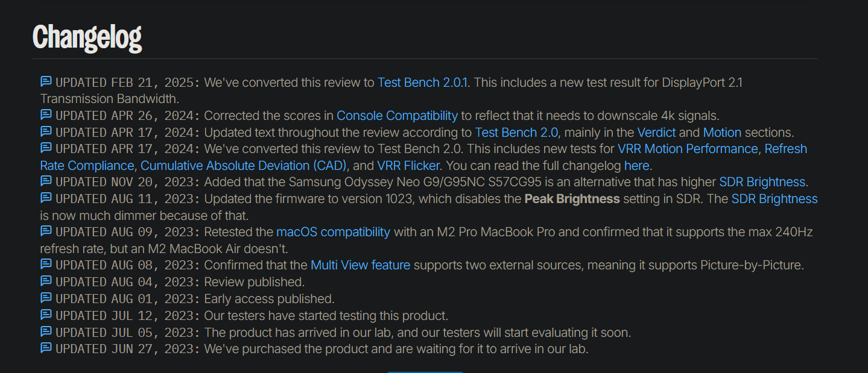Click comment icon beside Jul 12, 2023 update
Screen dimensions: 868x373
tap(46, 315)
